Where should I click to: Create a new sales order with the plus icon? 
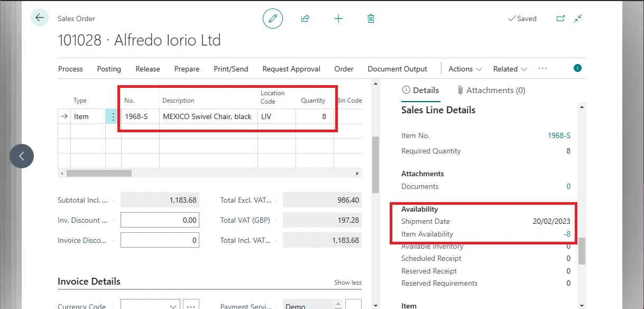point(338,19)
